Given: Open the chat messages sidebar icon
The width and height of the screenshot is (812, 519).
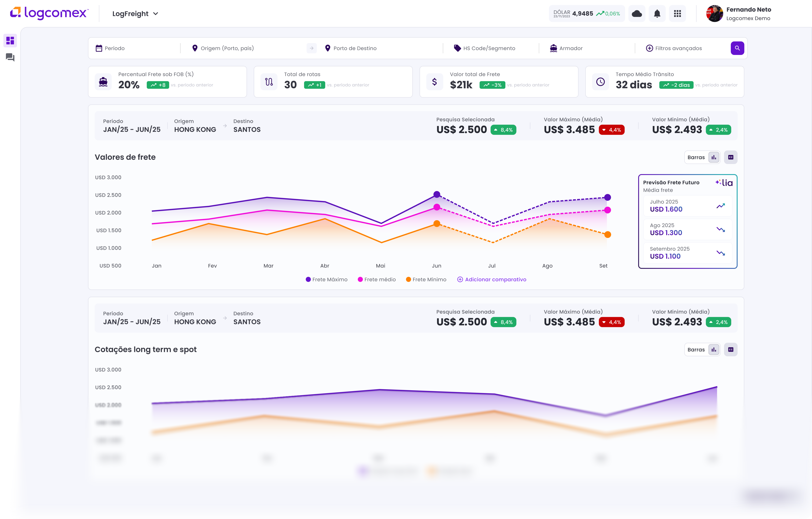Looking at the screenshot, I should pos(10,58).
